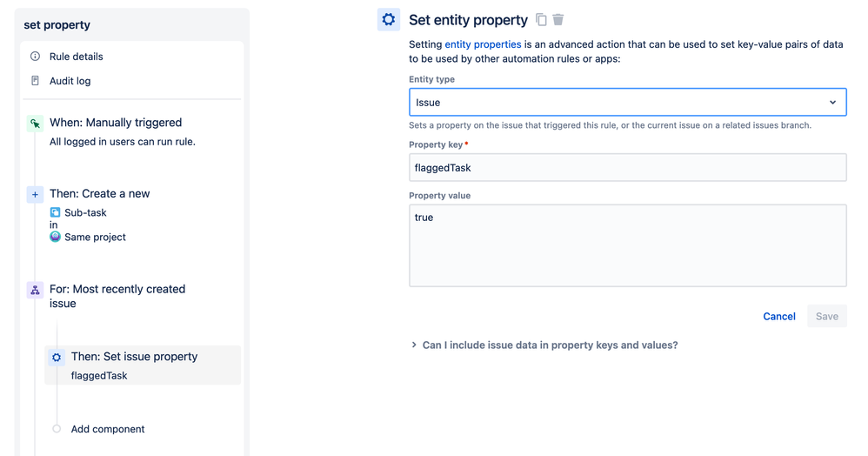Screen dimensions: 868x456
Task: Click the copy icon beside Set entity property
Action: 541,20
